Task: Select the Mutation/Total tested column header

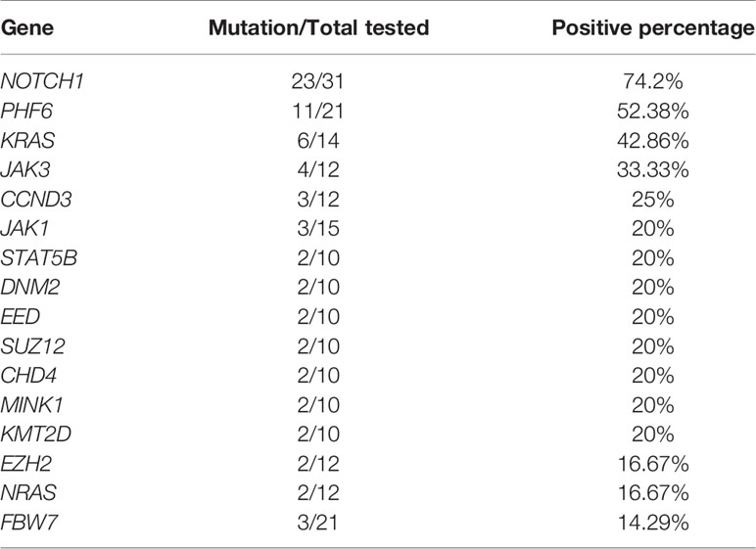Action: coord(318,27)
